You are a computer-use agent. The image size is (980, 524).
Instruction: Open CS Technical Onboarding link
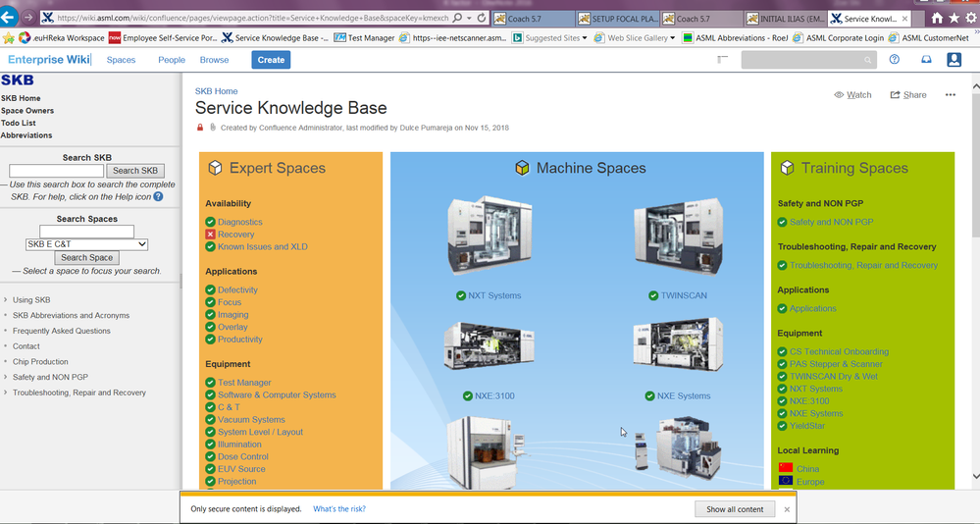click(839, 352)
